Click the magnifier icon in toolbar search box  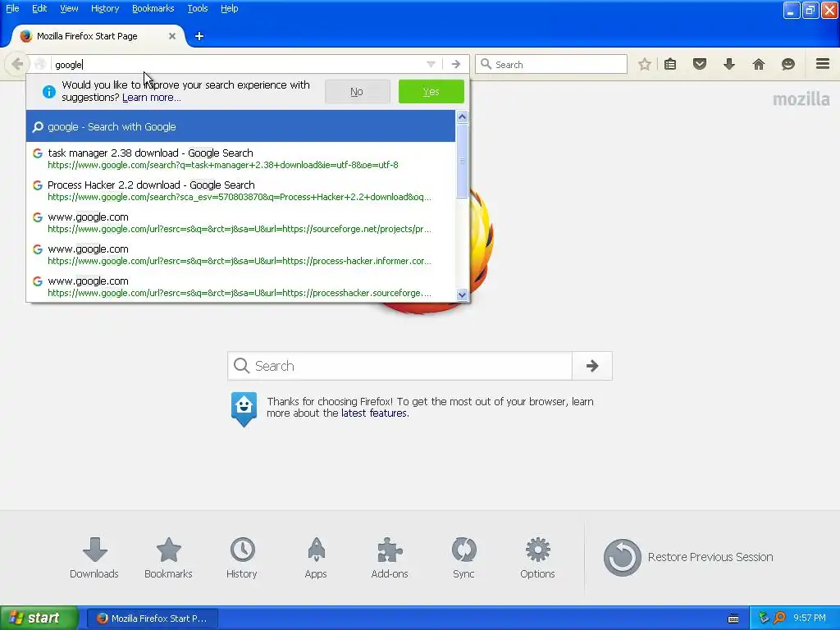coord(486,64)
